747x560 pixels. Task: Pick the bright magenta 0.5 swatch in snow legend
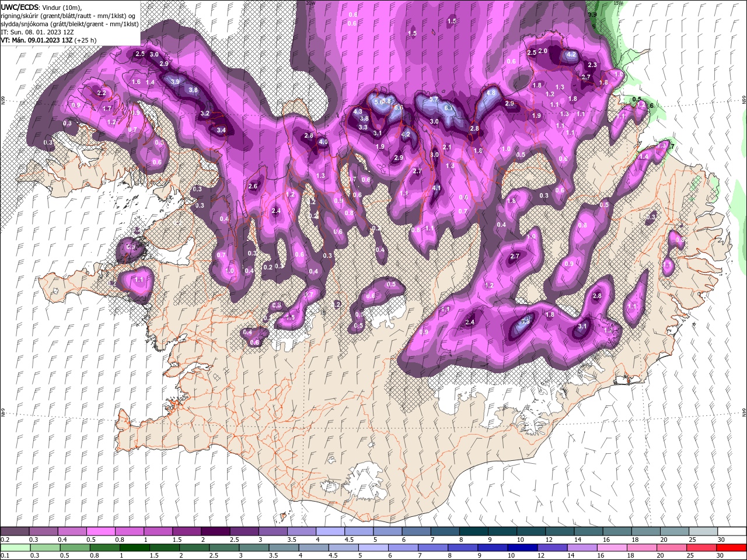pyautogui.click(x=101, y=531)
